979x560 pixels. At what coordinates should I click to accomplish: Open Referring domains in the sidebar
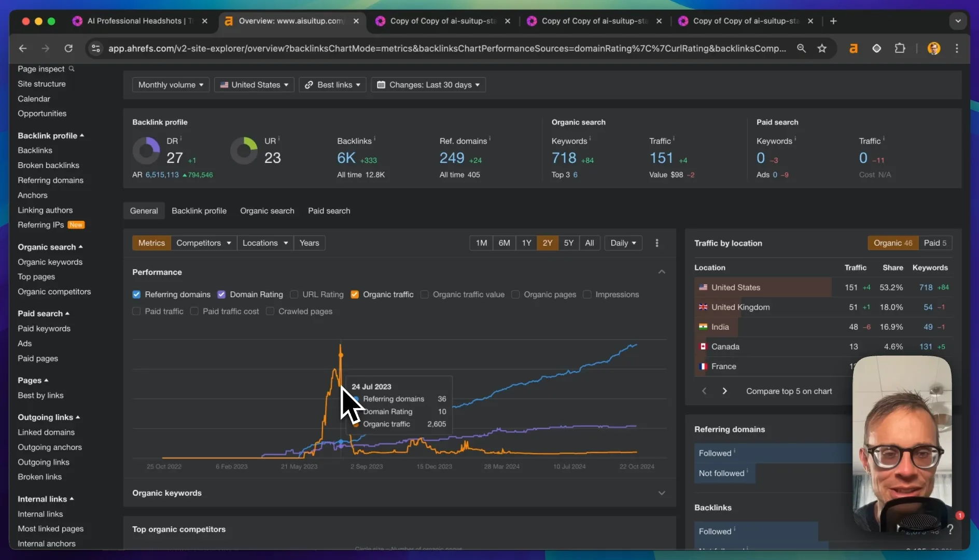51,180
